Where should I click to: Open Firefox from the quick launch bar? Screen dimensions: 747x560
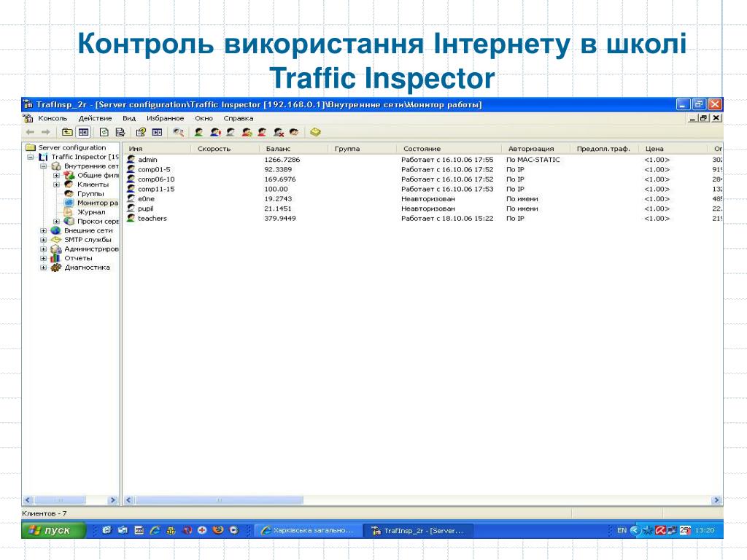click(218, 530)
